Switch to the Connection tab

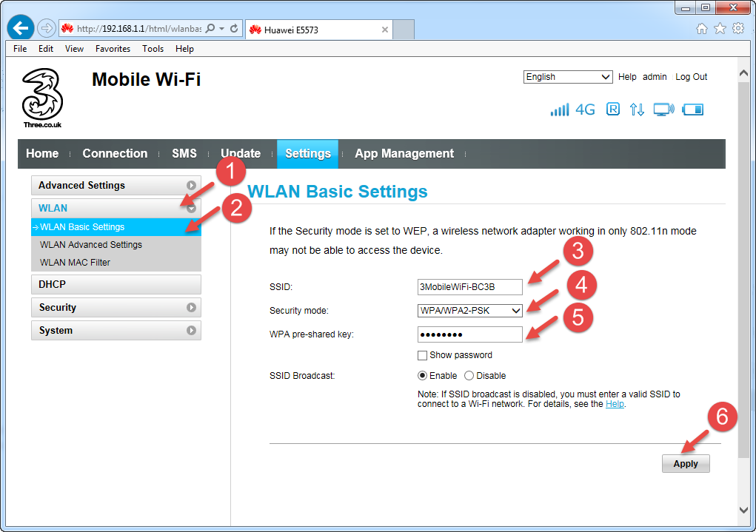click(x=116, y=154)
